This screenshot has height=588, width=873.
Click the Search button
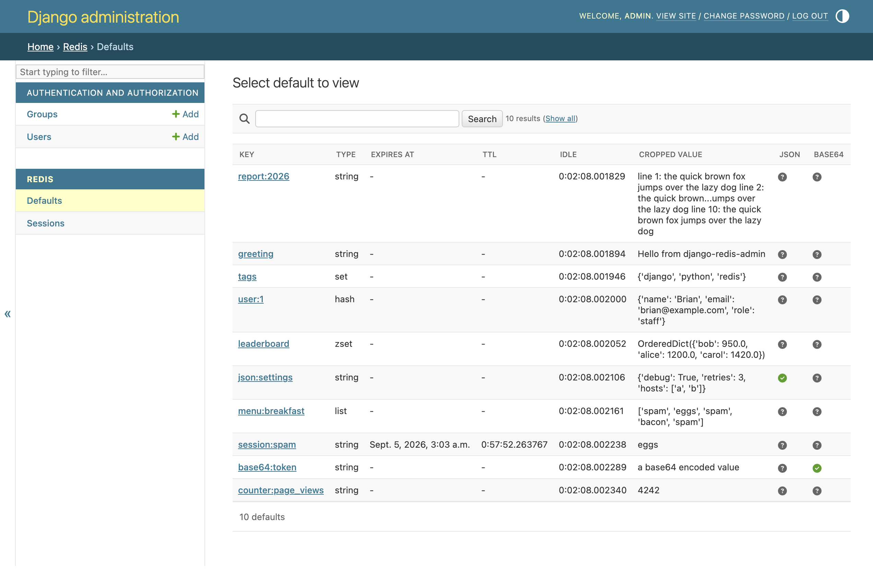482,118
